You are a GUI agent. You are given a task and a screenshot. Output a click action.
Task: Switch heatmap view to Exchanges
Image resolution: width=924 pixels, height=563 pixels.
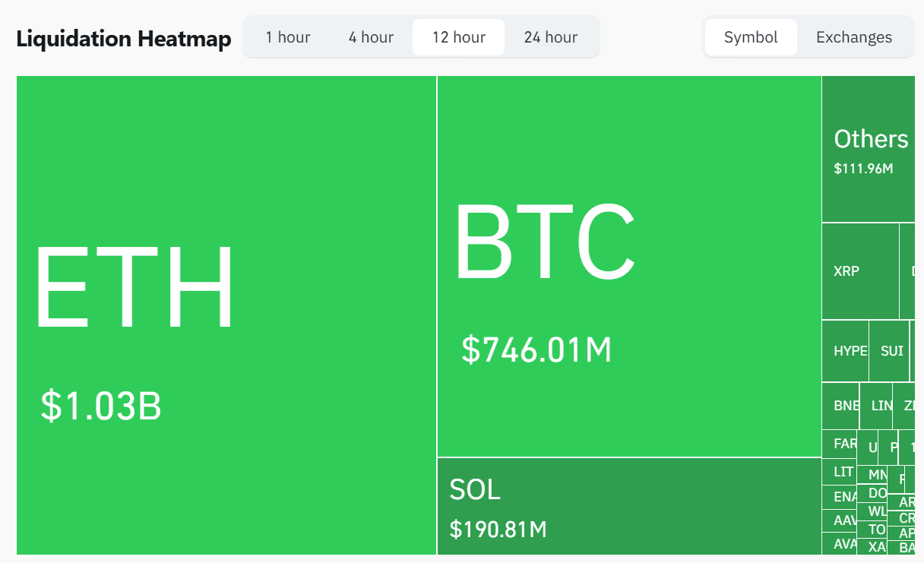point(853,37)
